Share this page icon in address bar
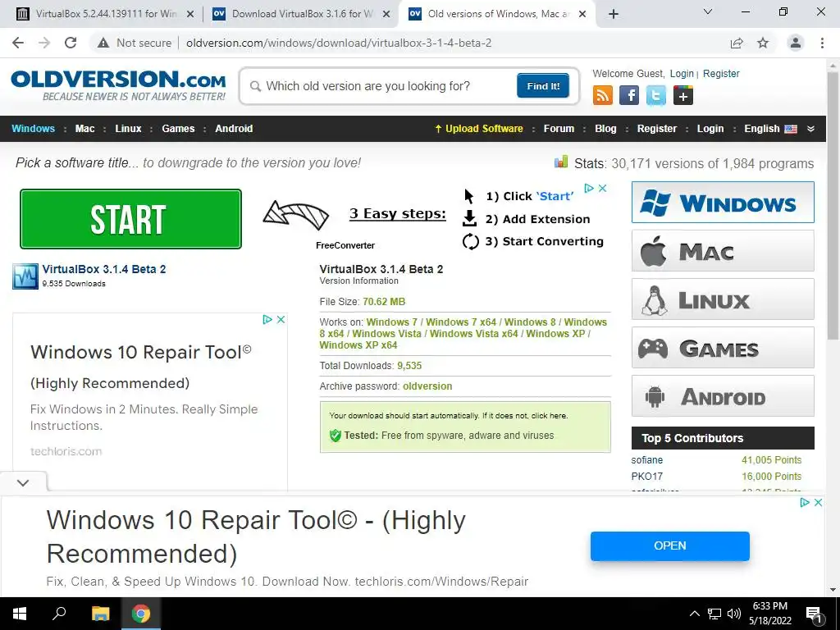The width and height of the screenshot is (840, 630). (x=737, y=43)
